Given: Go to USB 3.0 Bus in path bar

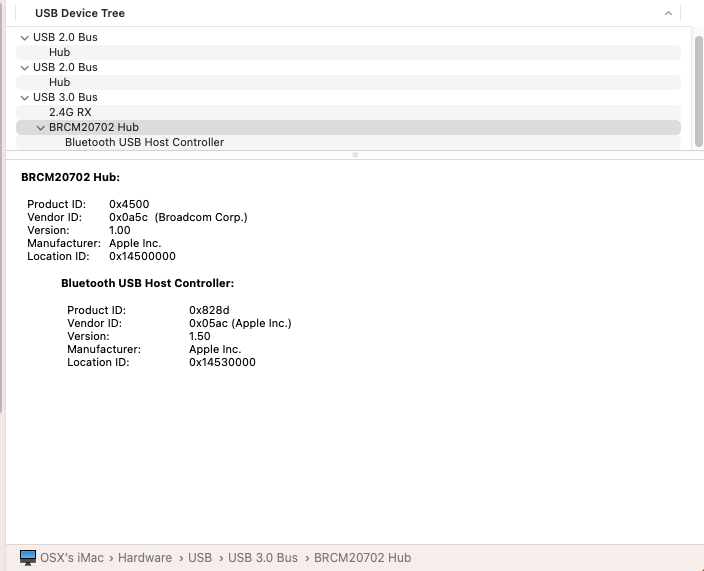Looking at the screenshot, I should click(x=263, y=558).
